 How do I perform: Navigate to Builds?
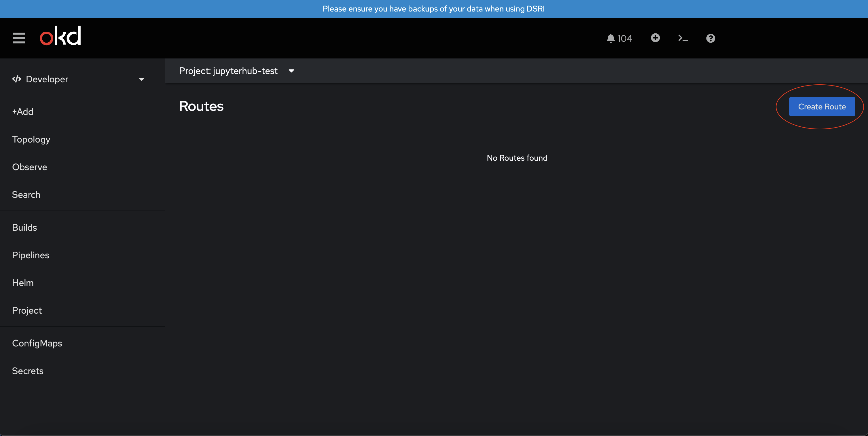point(24,228)
